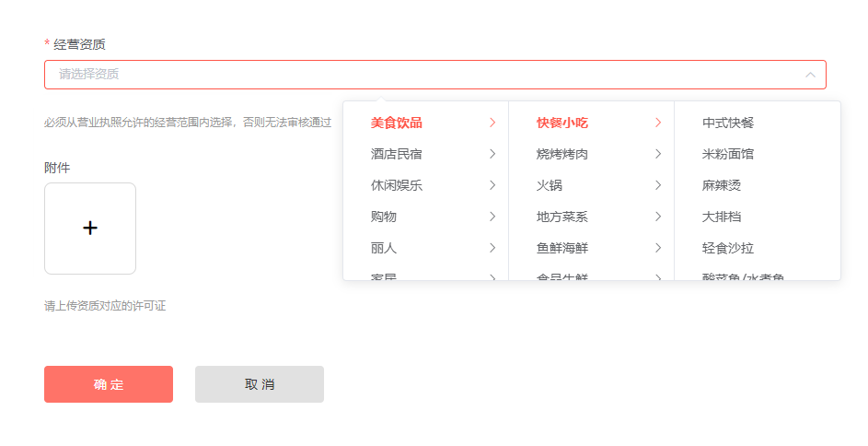Add an attachment with the plus box
This screenshot has width=868, height=446.
pyautogui.click(x=90, y=229)
